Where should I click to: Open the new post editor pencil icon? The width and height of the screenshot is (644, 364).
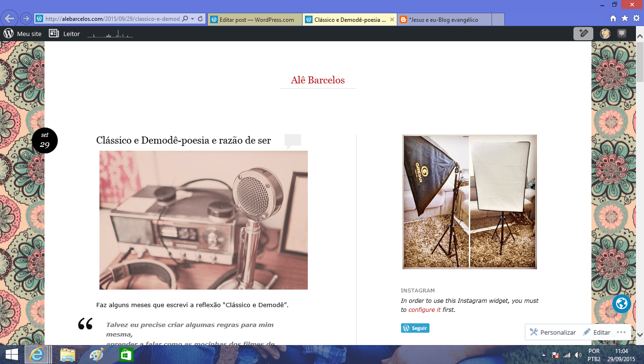pyautogui.click(x=583, y=34)
